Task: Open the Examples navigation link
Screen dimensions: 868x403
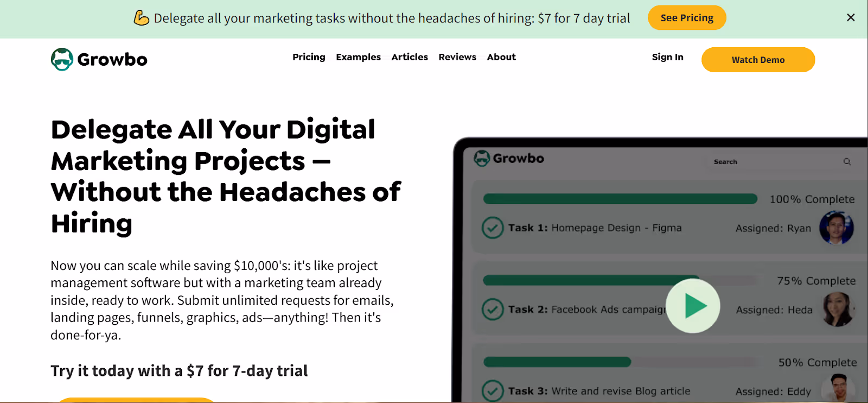Action: tap(358, 57)
